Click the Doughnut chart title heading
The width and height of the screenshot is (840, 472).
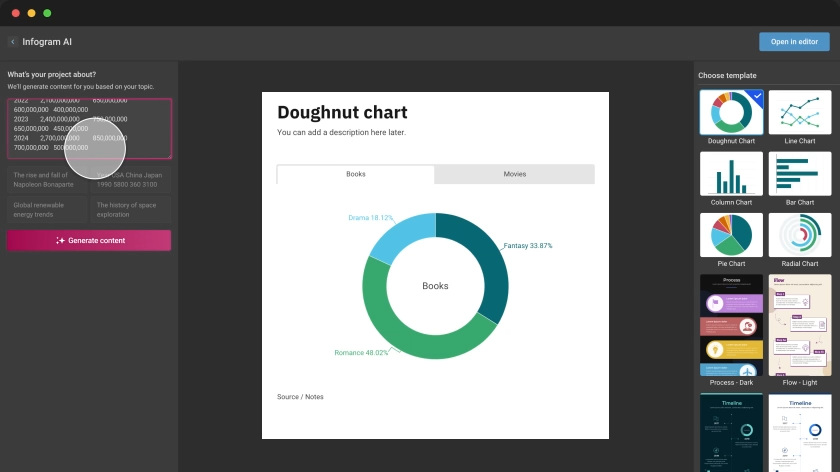click(x=342, y=113)
